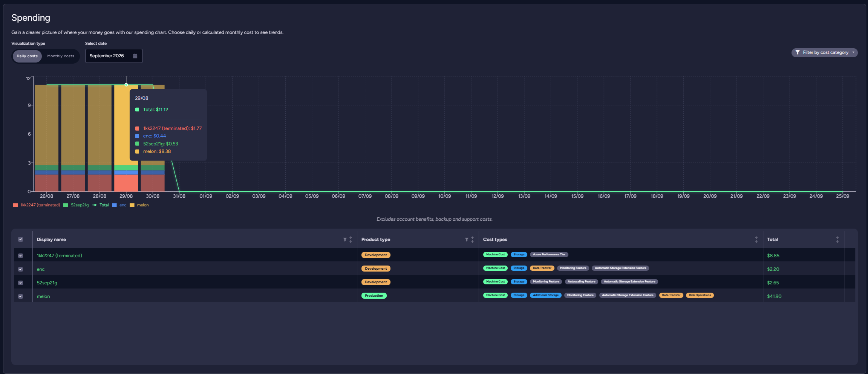Click the $41.90 total value
The height and width of the screenshot is (374, 868).
tap(774, 296)
